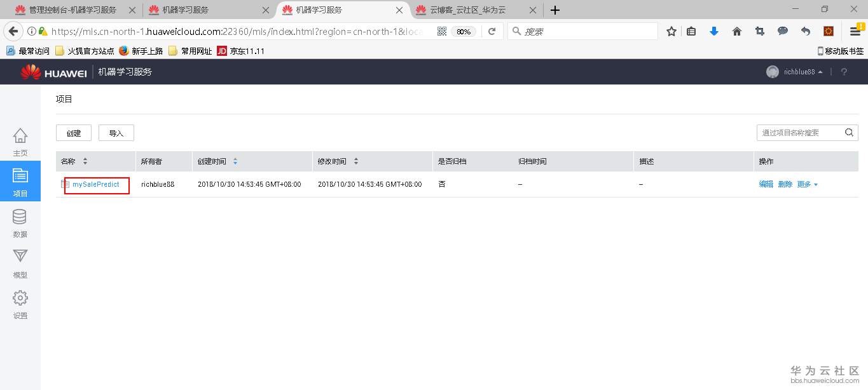Select the 主页 sidebar icon
Viewport: 868px width, 390px height.
tap(20, 138)
